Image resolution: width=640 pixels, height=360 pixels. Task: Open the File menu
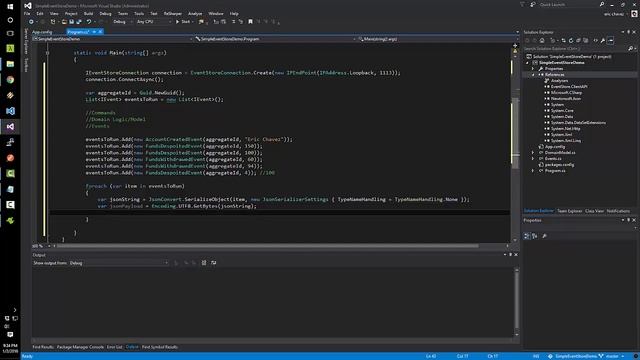pos(27,13)
